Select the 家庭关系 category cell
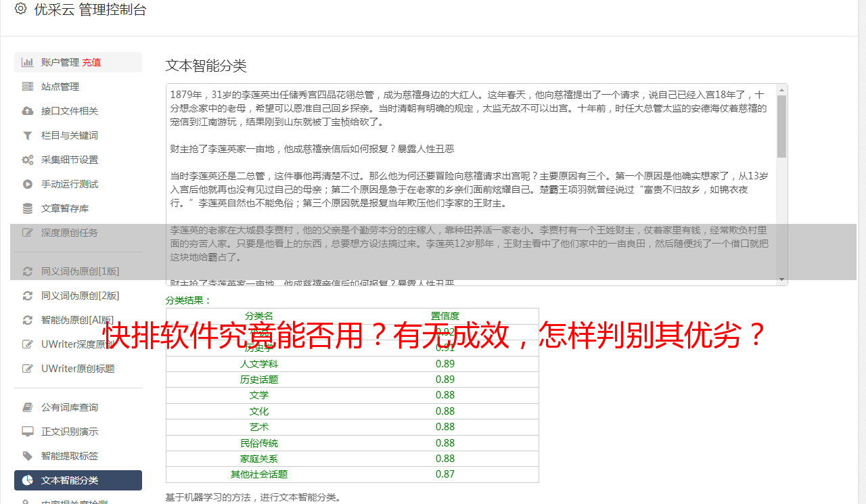The width and height of the screenshot is (866, 504). click(x=259, y=459)
